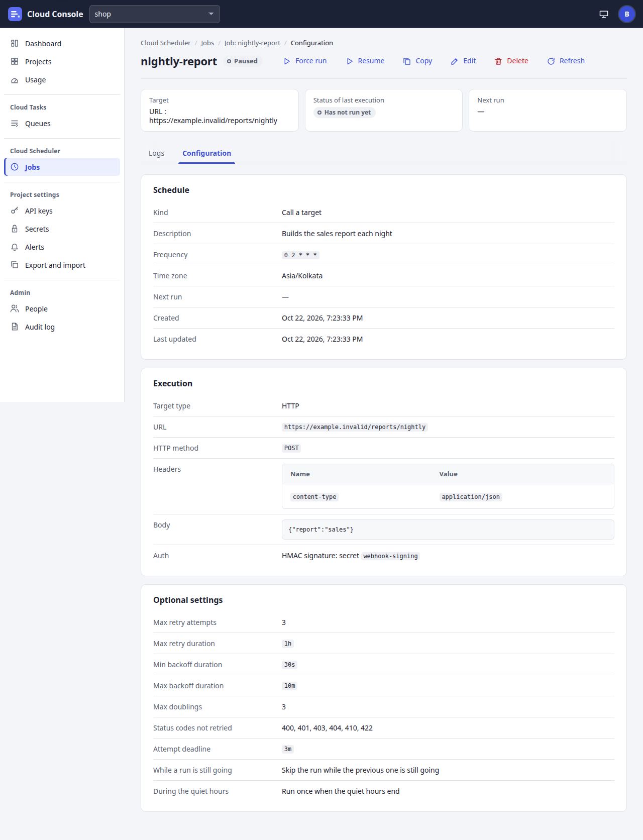Image resolution: width=643 pixels, height=840 pixels.
Task: Open the user avatar B menu
Action: [626, 14]
